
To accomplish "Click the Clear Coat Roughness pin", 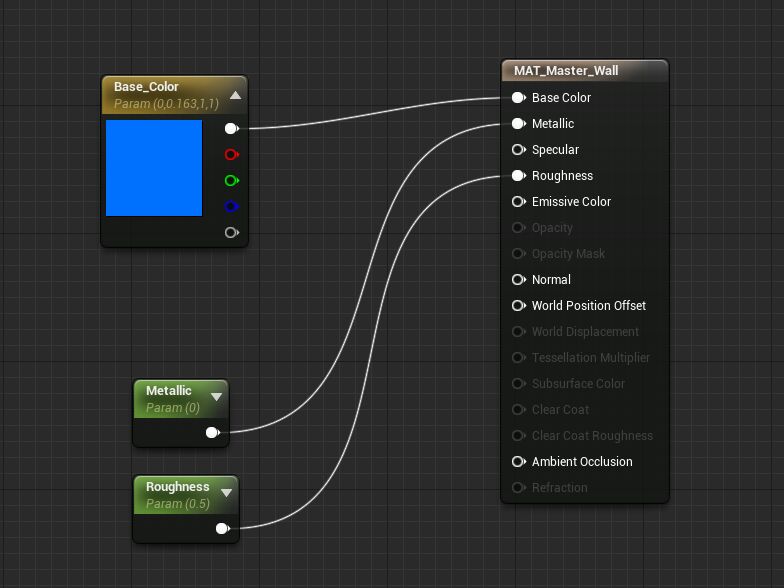I will (x=518, y=436).
